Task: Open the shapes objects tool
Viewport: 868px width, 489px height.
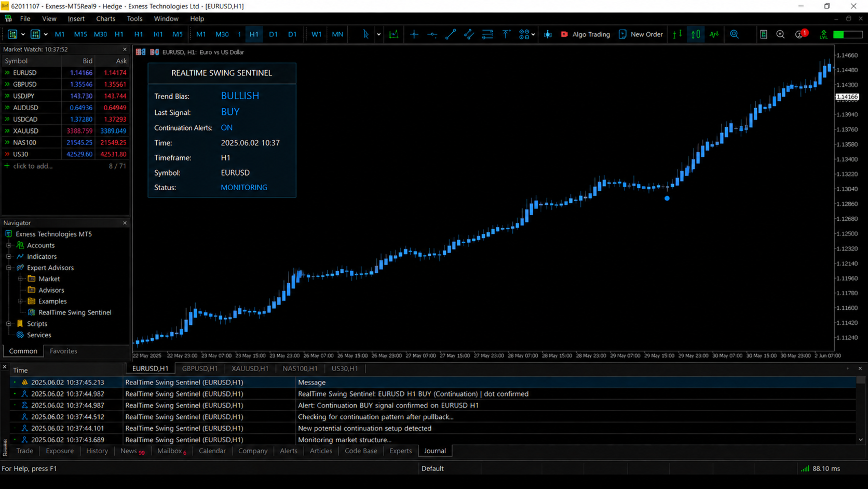Action: [524, 34]
